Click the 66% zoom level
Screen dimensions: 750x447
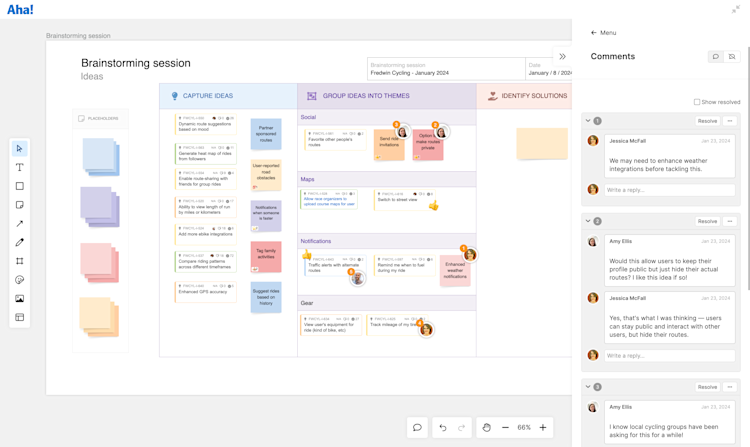tap(524, 427)
